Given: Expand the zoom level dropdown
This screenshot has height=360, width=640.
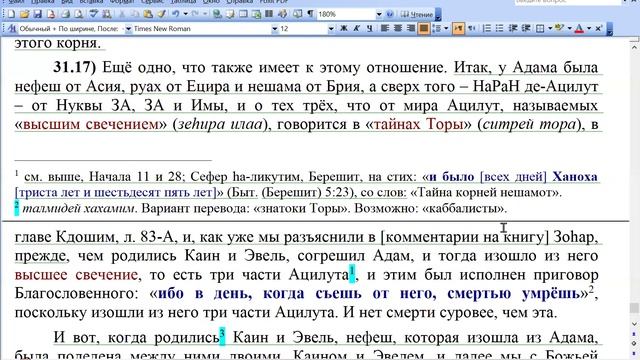Looking at the screenshot, I should (x=379, y=14).
